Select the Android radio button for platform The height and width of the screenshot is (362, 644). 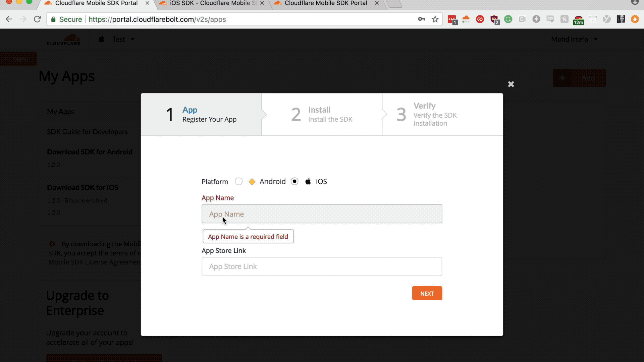coord(239,182)
